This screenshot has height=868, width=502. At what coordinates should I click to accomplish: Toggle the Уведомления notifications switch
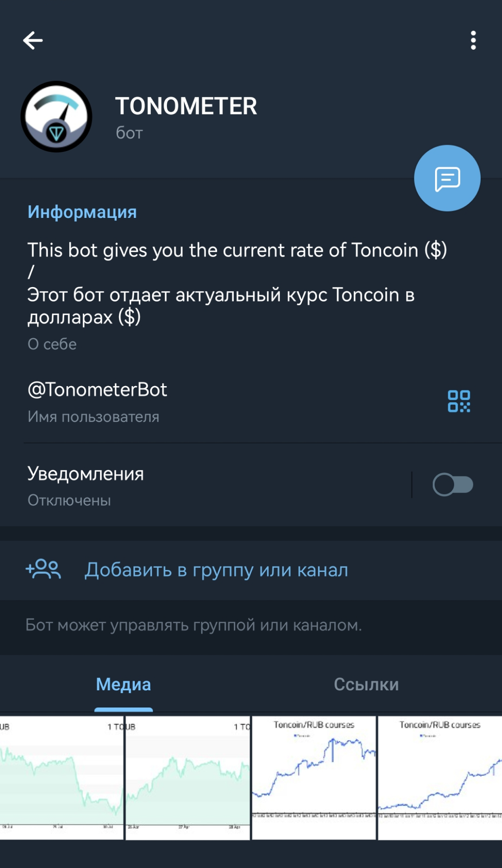coord(453,485)
